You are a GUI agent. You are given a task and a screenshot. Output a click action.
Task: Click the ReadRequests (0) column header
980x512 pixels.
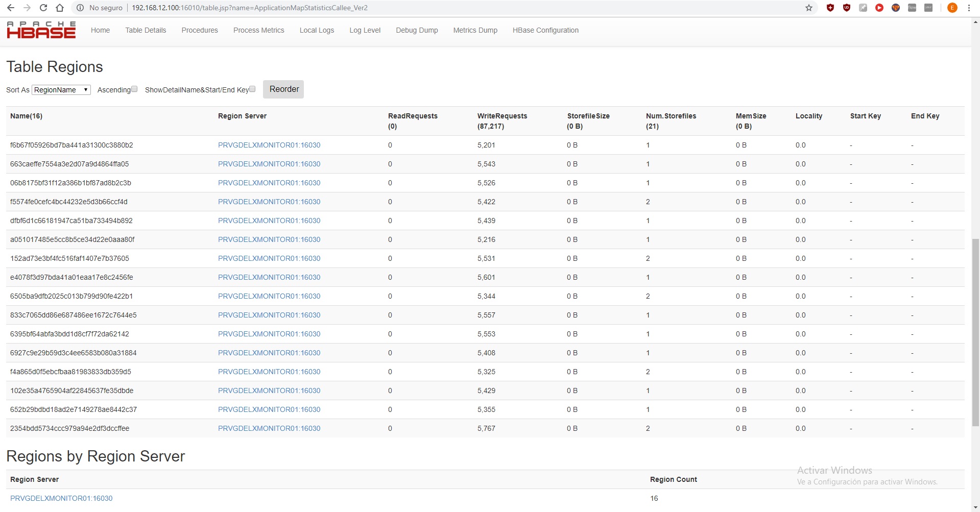pyautogui.click(x=413, y=121)
